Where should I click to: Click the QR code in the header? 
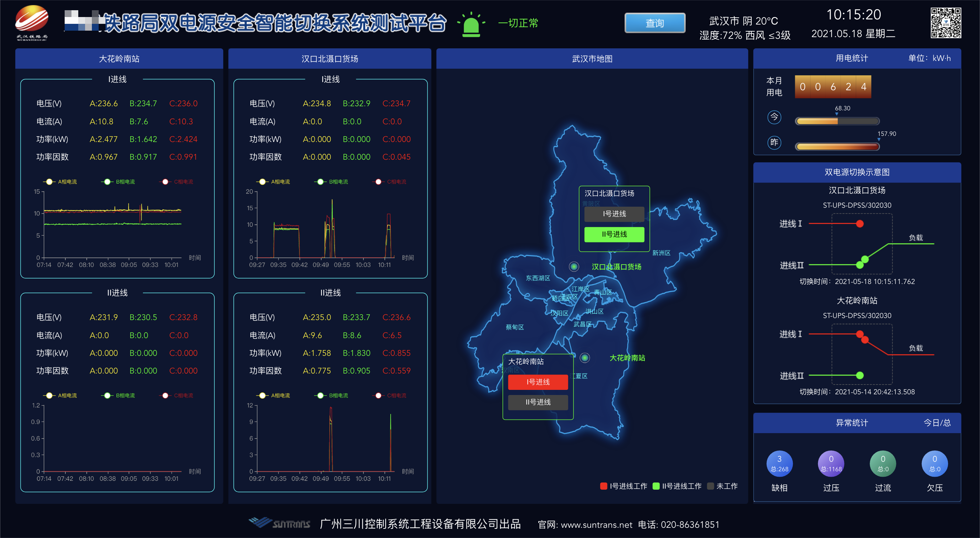946,23
